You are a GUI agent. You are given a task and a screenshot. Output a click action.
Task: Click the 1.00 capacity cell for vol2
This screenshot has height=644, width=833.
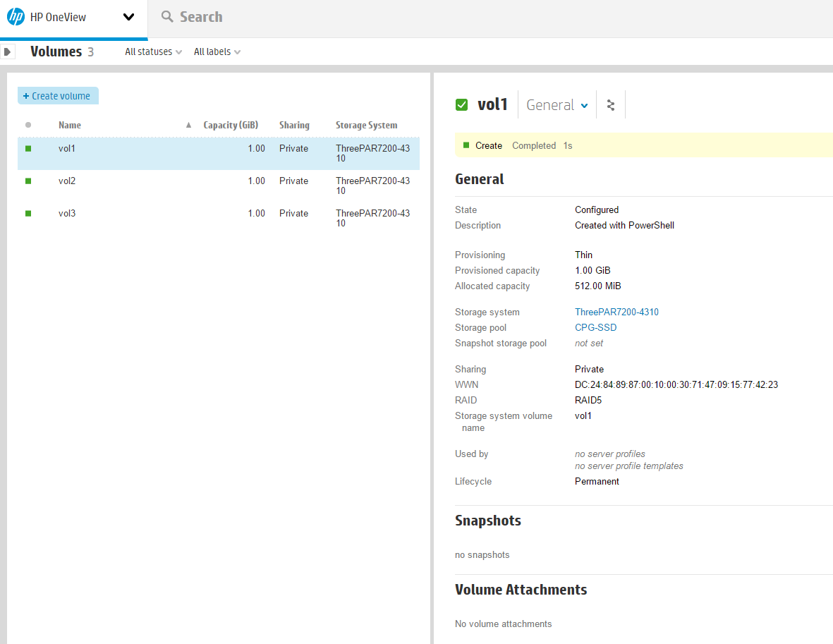coord(256,181)
